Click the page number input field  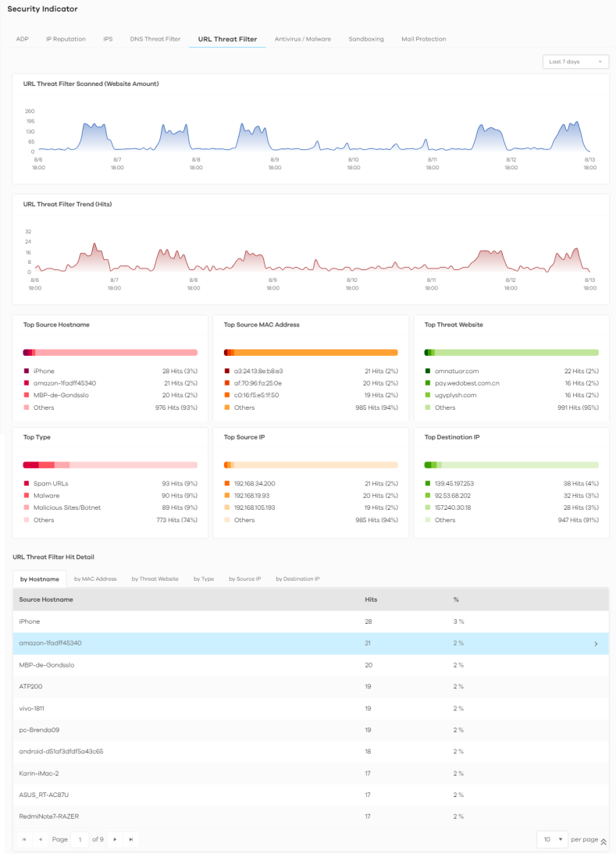click(x=80, y=839)
